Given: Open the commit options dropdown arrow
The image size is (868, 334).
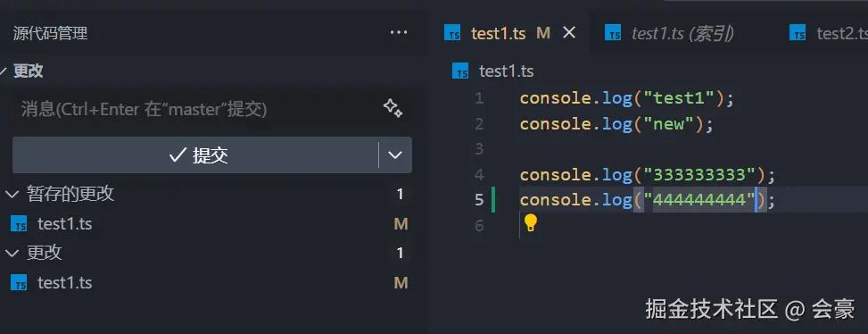Looking at the screenshot, I should pyautogui.click(x=395, y=155).
